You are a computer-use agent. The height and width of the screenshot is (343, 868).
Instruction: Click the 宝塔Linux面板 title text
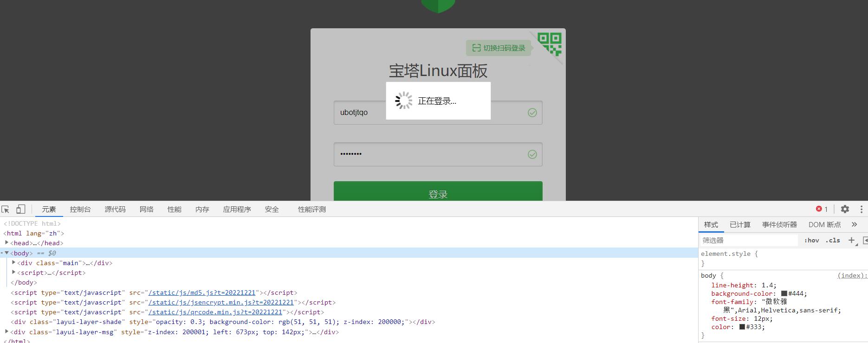tap(438, 71)
